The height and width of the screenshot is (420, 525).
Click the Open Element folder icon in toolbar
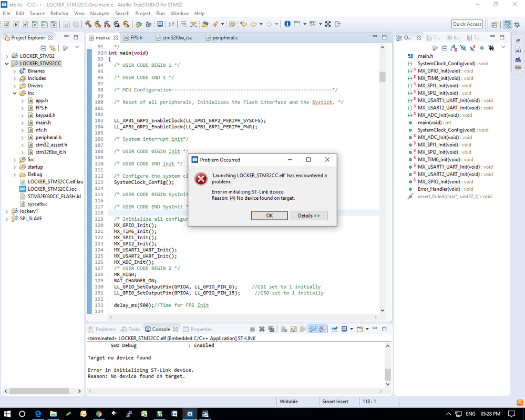[x=205, y=24]
